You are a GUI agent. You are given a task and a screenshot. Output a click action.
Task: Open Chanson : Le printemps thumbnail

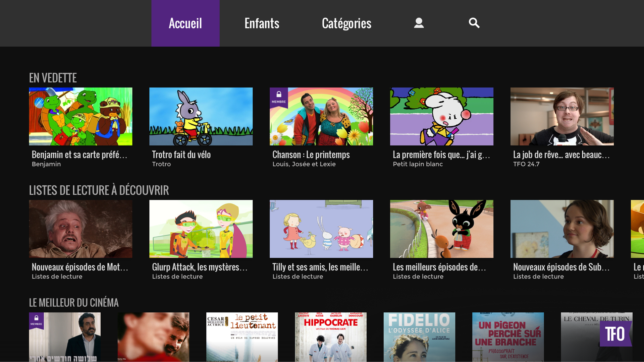(321, 116)
